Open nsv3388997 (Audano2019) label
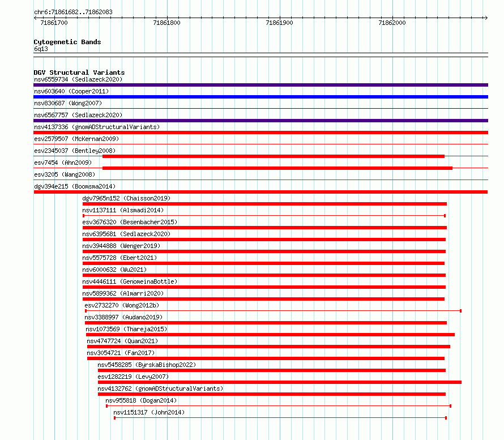Screen dimensions: 504x440 click(123, 317)
